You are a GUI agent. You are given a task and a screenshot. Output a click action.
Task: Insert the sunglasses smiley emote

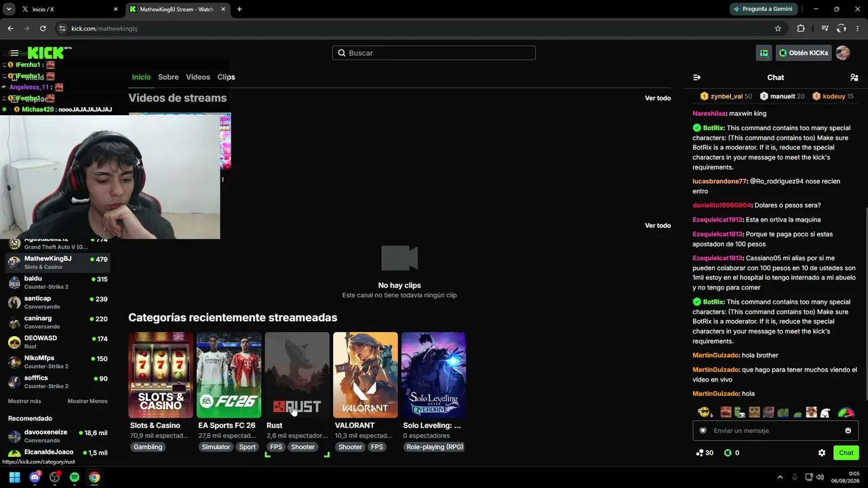coord(705,412)
